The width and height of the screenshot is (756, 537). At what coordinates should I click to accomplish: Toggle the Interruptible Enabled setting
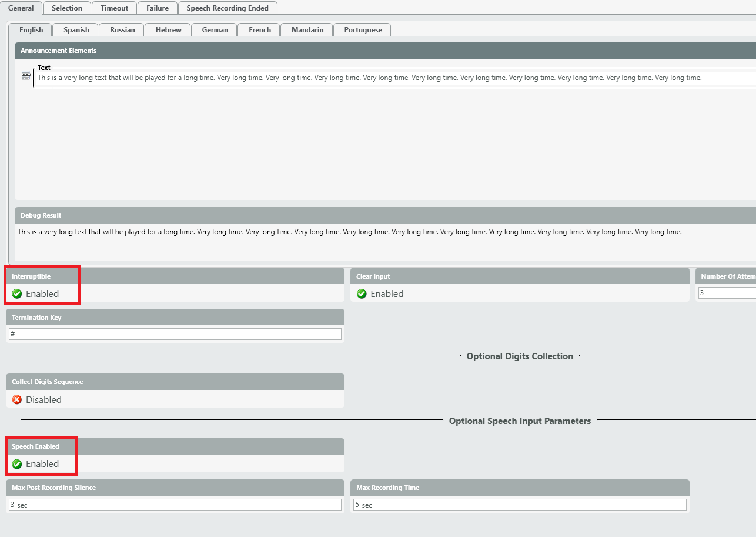[x=42, y=293]
